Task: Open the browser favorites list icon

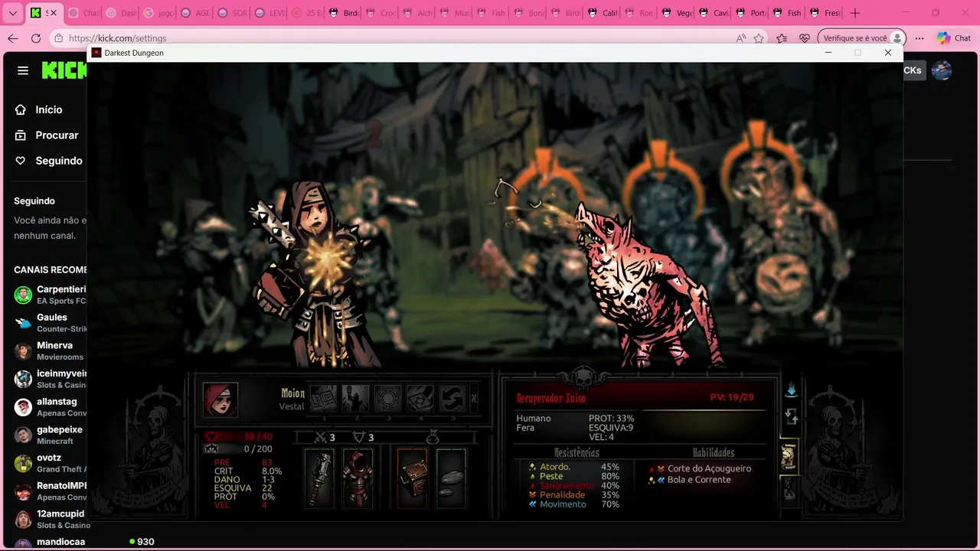Action: 782,38
